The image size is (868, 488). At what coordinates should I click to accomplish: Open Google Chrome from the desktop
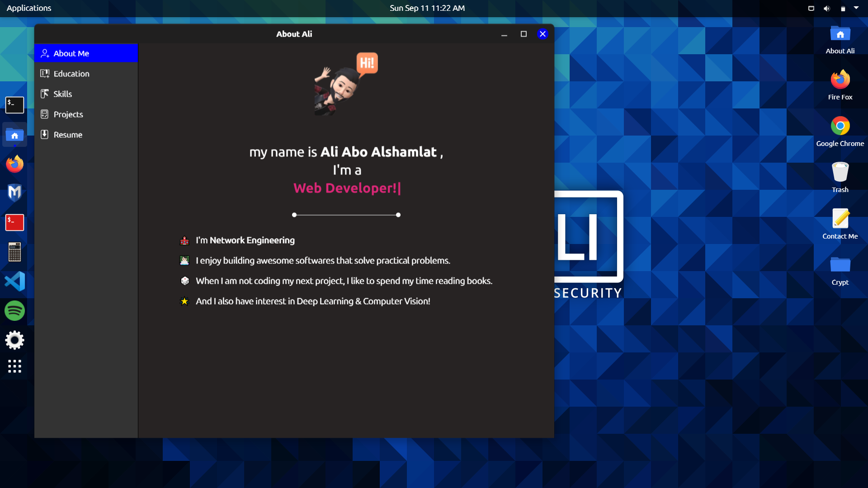(x=840, y=126)
